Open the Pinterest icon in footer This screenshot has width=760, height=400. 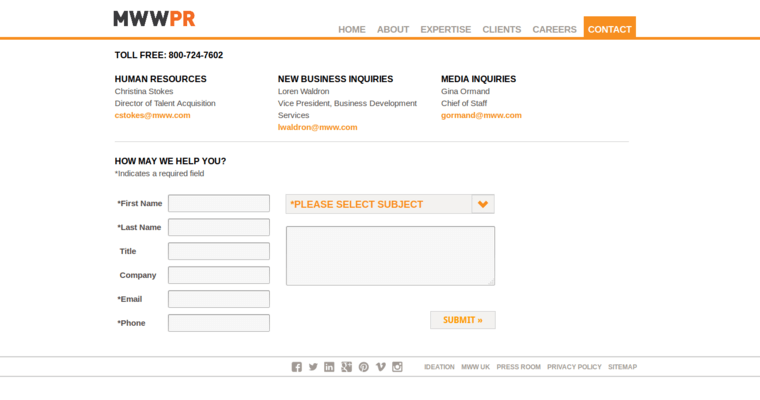(364, 367)
